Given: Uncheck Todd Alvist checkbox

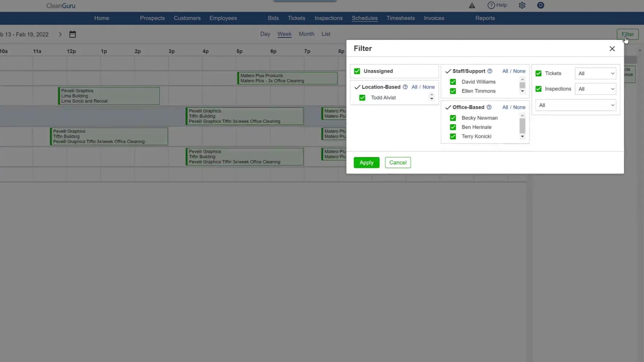Looking at the screenshot, I should coord(362,98).
